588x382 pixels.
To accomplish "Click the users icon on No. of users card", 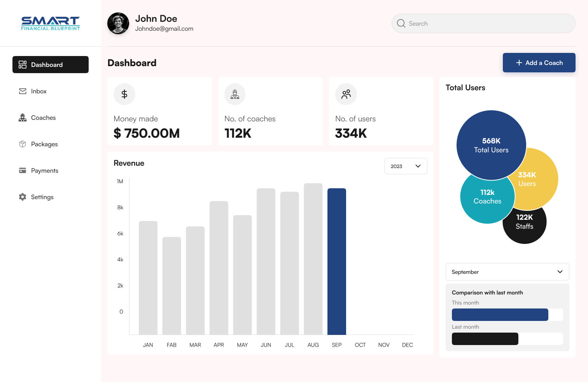I will coord(346,94).
